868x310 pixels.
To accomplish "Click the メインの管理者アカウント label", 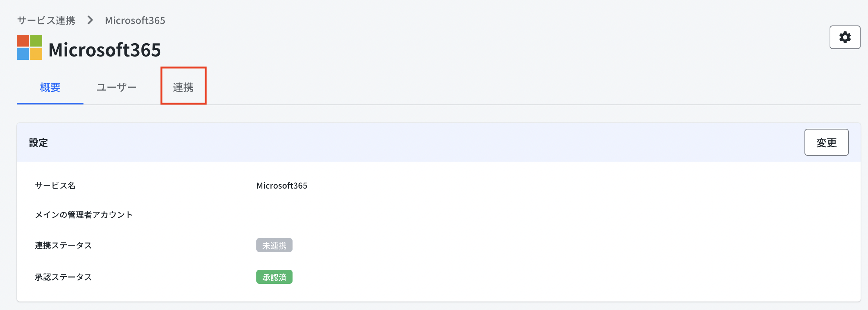I will click(x=83, y=215).
